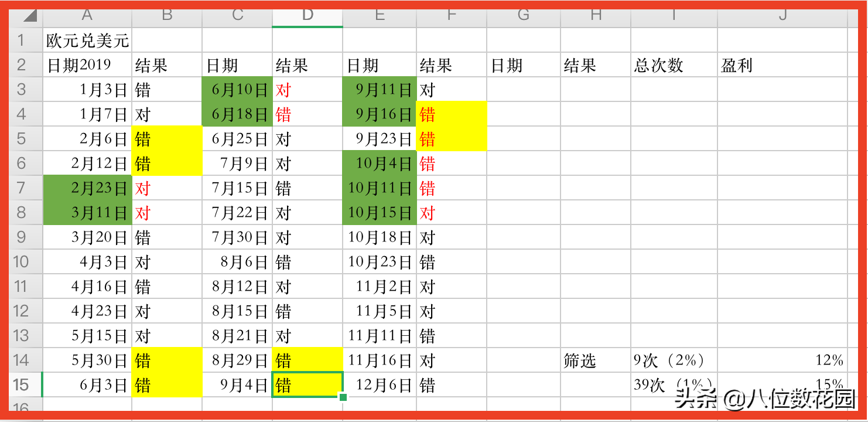Select the 10月23日 date cell

(380, 262)
